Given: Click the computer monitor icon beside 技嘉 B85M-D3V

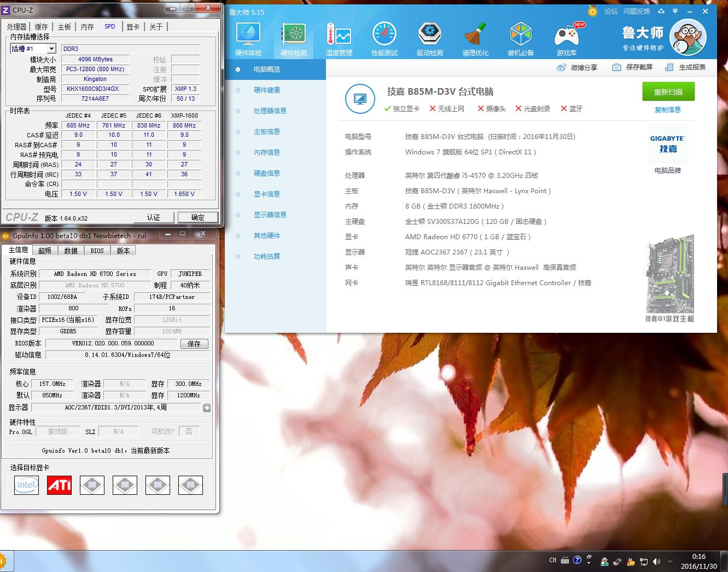Looking at the screenshot, I should [x=360, y=99].
